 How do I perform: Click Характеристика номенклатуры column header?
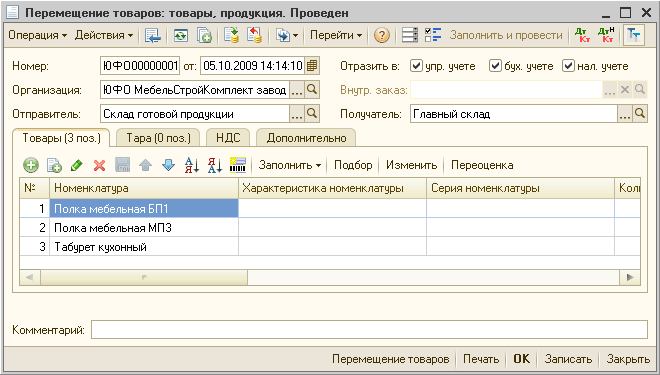pos(333,188)
